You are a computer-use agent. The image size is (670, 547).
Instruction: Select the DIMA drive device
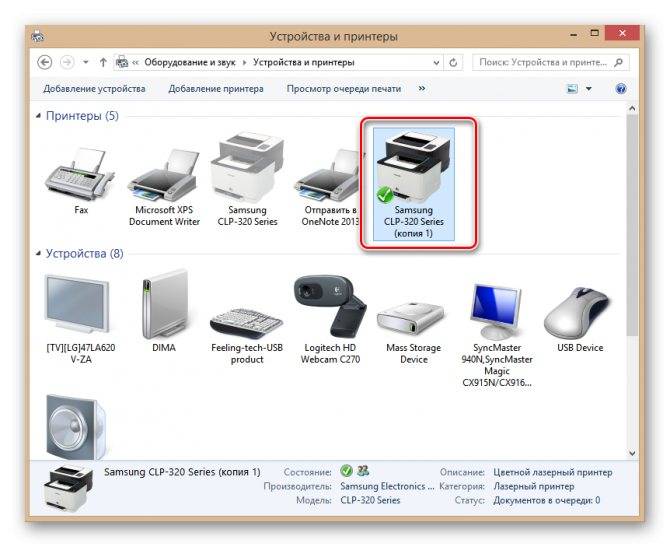point(165,304)
